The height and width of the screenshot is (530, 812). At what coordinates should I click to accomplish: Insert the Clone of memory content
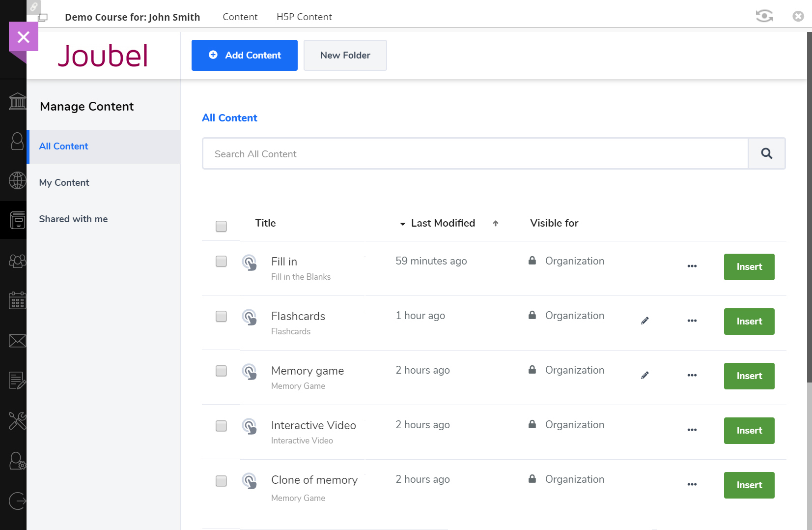click(749, 485)
